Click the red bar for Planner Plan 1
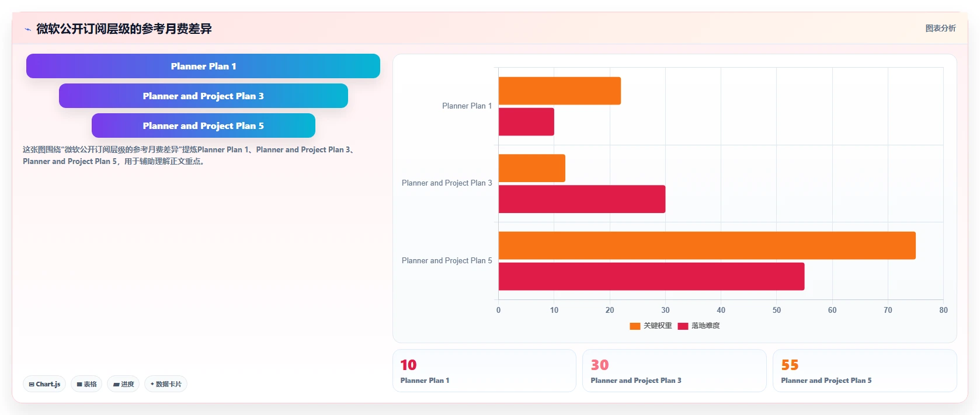 coord(526,122)
